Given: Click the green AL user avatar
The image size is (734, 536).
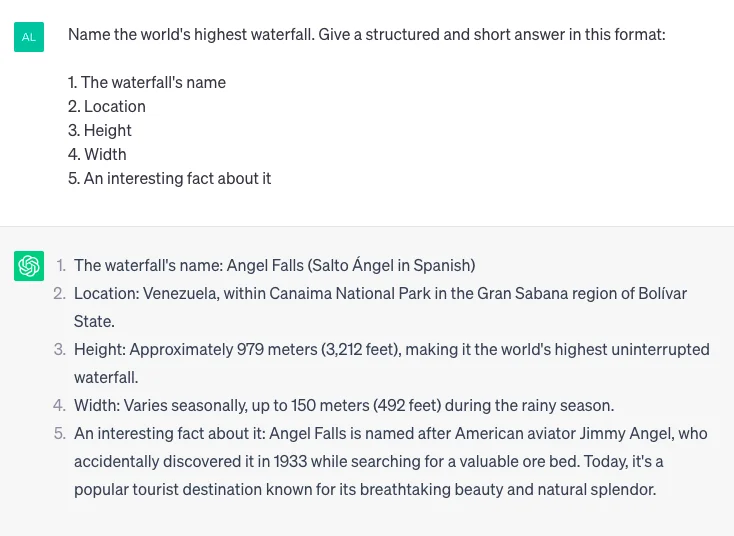Looking at the screenshot, I should (29, 37).
